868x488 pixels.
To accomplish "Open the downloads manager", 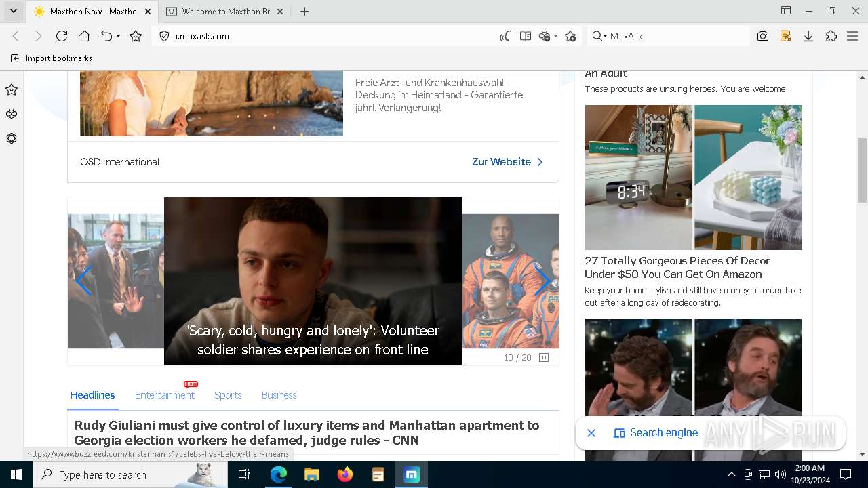I will [808, 36].
